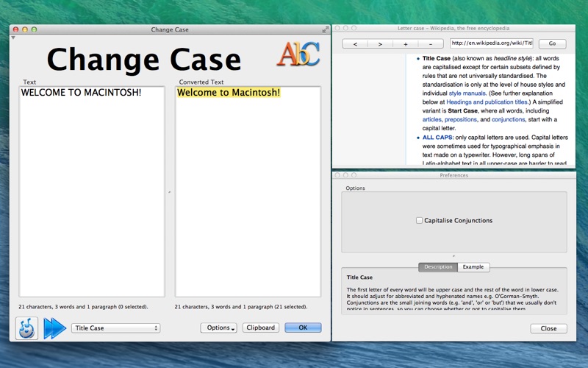Zoom in with the + browser button
This screenshot has height=368, width=588.
(406, 44)
